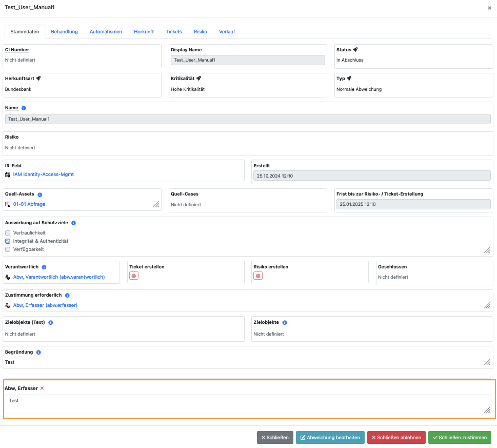This screenshot has height=448, width=497.
Task: Click the info icon next to Verantwortlich
Action: (x=44, y=267)
